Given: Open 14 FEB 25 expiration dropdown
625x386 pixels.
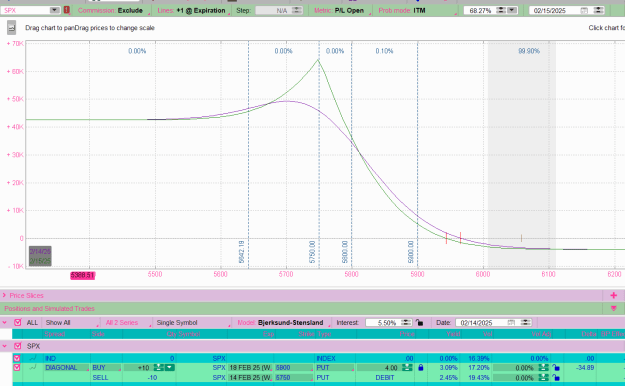Looking at the screenshot, I should pyautogui.click(x=250, y=378).
